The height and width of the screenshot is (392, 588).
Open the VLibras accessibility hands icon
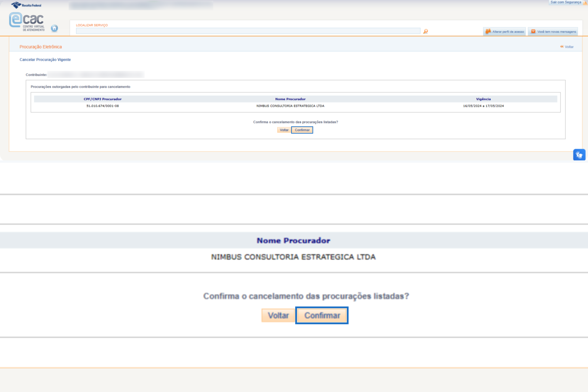[579, 155]
